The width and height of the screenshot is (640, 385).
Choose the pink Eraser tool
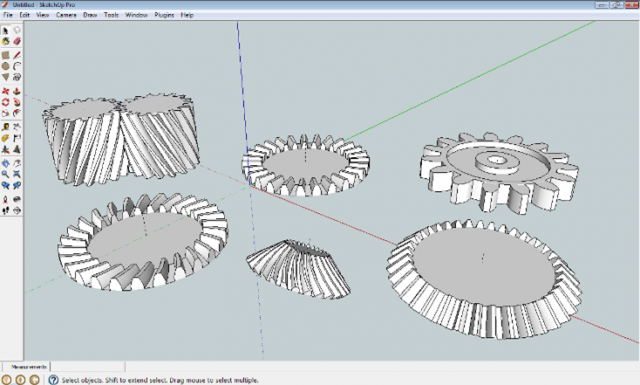pos(17,41)
